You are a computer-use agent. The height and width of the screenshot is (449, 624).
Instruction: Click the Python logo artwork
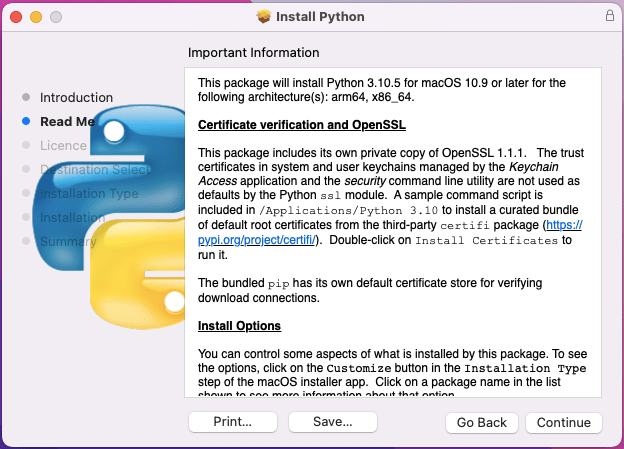pos(109,217)
